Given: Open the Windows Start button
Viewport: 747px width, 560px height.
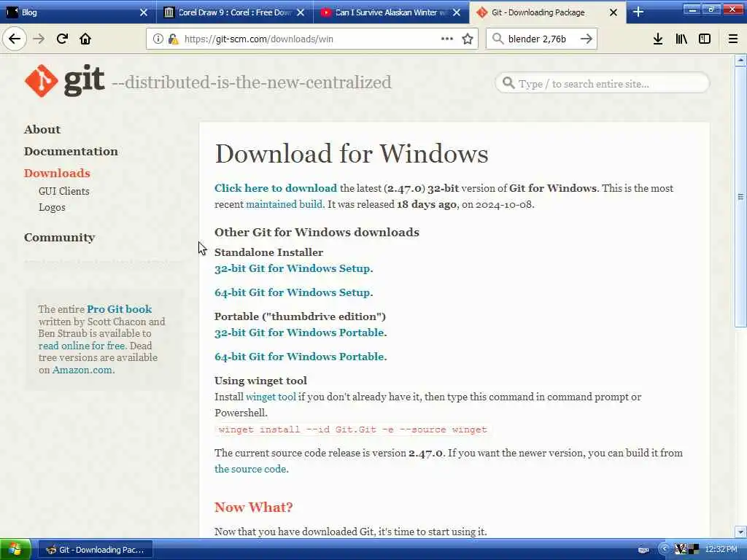Looking at the screenshot, I should pos(15,550).
